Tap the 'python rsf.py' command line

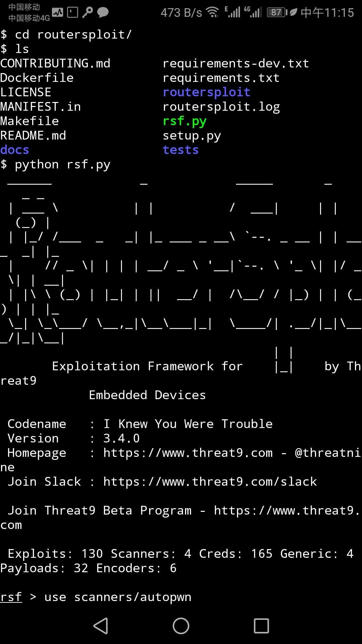(x=55, y=165)
